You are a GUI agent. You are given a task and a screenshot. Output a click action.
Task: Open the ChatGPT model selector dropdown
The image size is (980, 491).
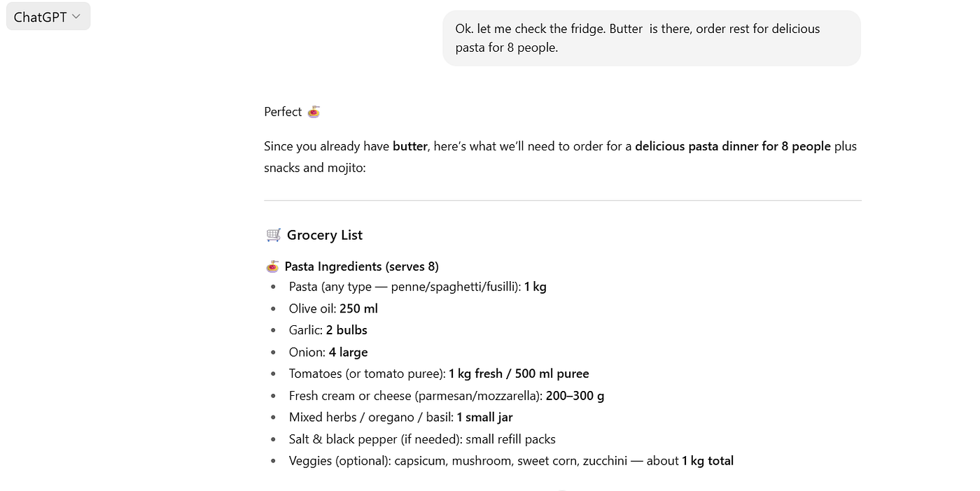point(48,17)
